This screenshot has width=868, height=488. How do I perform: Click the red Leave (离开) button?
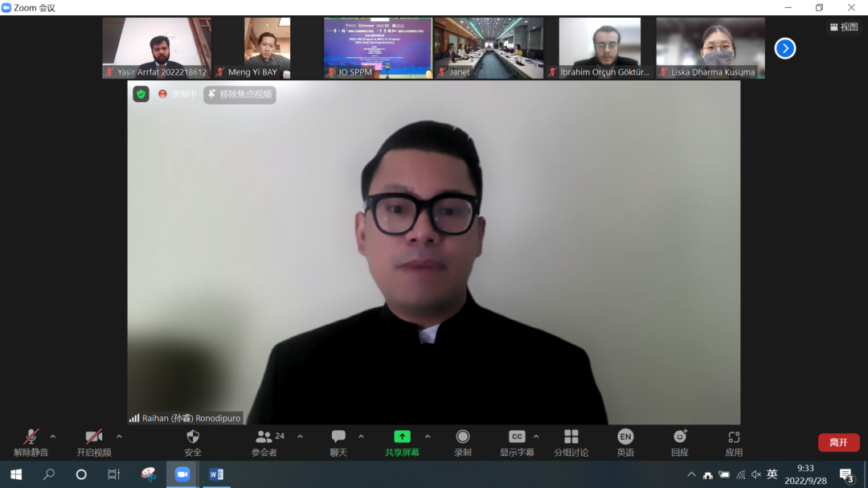pos(838,442)
